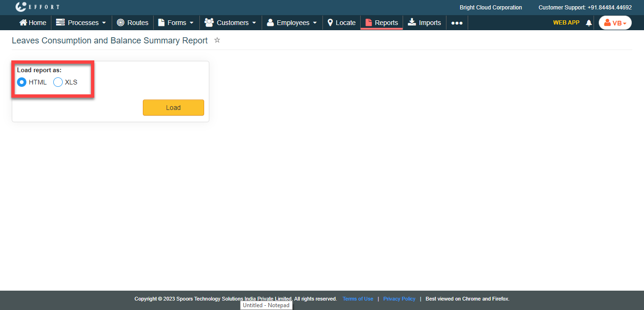This screenshot has width=644, height=310.
Task: Star this report as favorite
Action: pyautogui.click(x=217, y=41)
